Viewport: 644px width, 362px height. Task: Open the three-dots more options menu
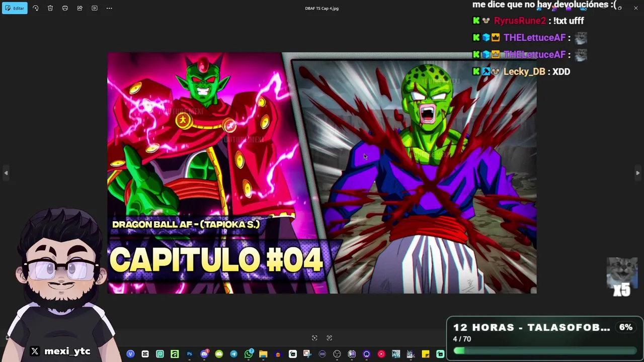(x=109, y=8)
